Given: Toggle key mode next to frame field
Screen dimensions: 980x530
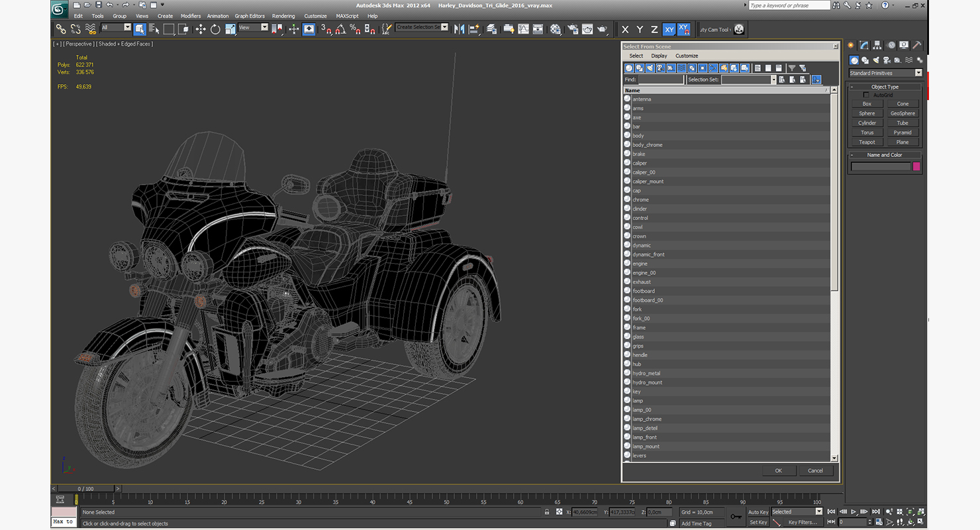Looking at the screenshot, I should [x=831, y=522].
